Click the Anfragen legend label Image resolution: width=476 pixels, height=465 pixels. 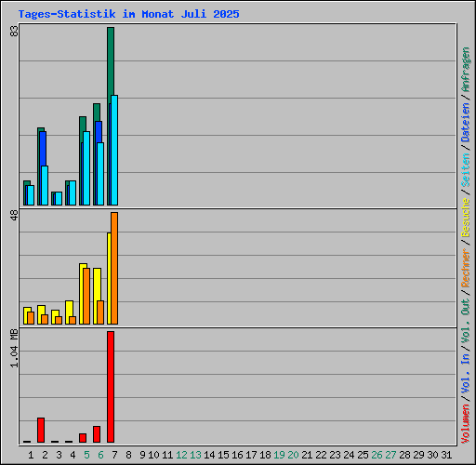(465, 70)
